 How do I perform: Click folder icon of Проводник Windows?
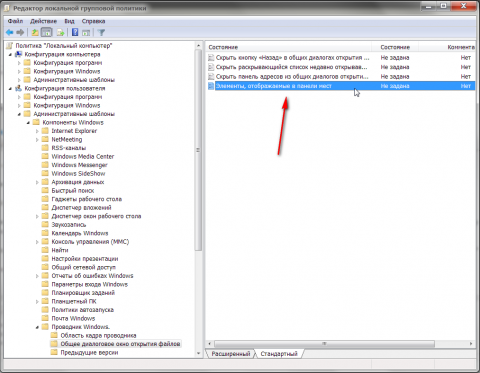(45, 327)
